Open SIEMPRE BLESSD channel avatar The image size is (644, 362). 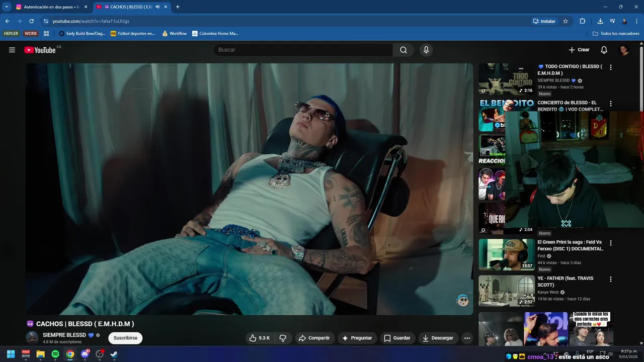32,338
